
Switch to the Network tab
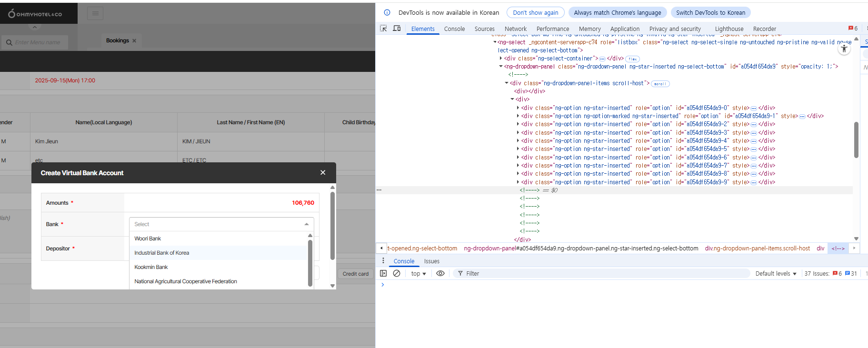(515, 29)
